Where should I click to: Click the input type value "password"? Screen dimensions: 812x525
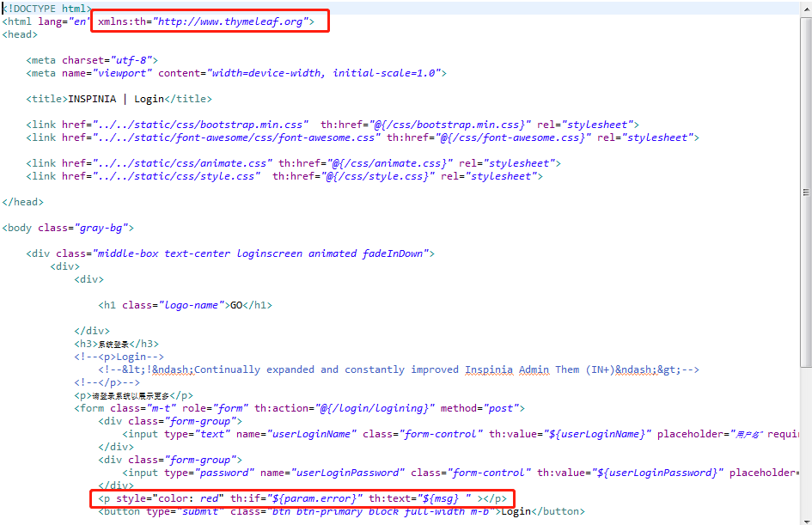coord(224,473)
